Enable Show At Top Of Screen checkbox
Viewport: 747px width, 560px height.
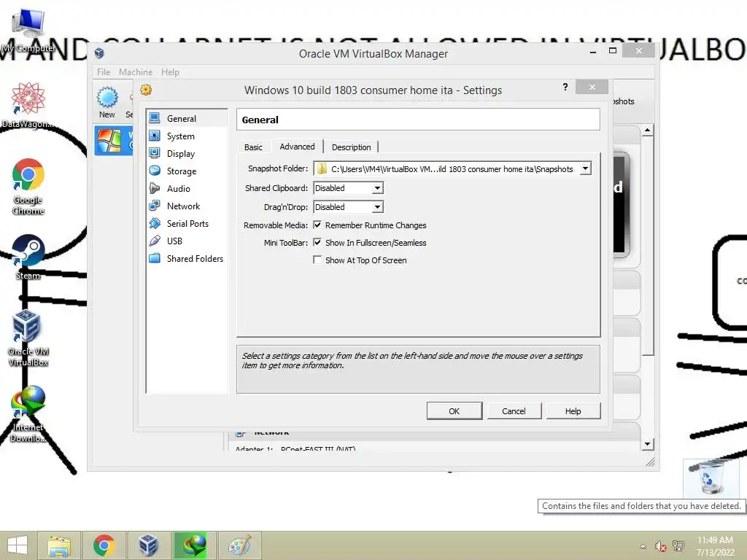tap(317, 260)
